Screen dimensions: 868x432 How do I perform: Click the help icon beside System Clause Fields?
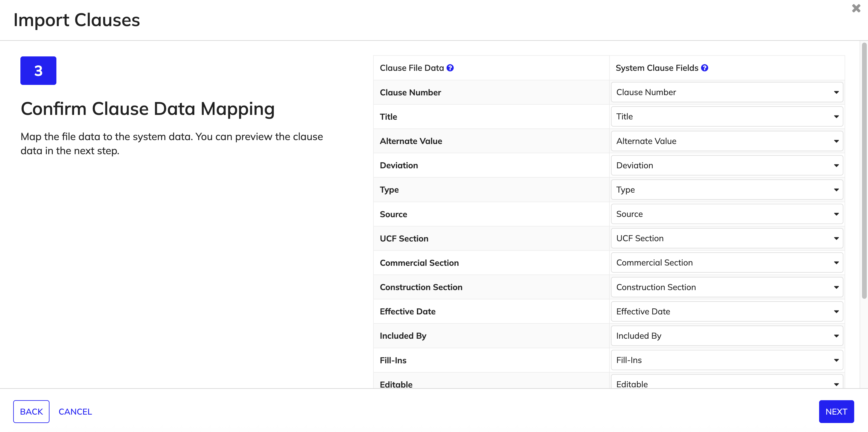(x=704, y=68)
